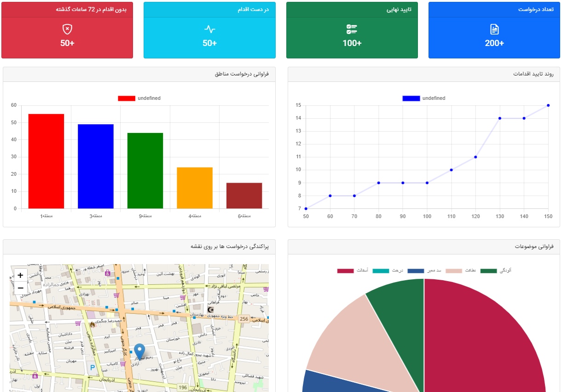Click the checklist icon in final approval card
This screenshot has width=562, height=392.
coord(352,29)
